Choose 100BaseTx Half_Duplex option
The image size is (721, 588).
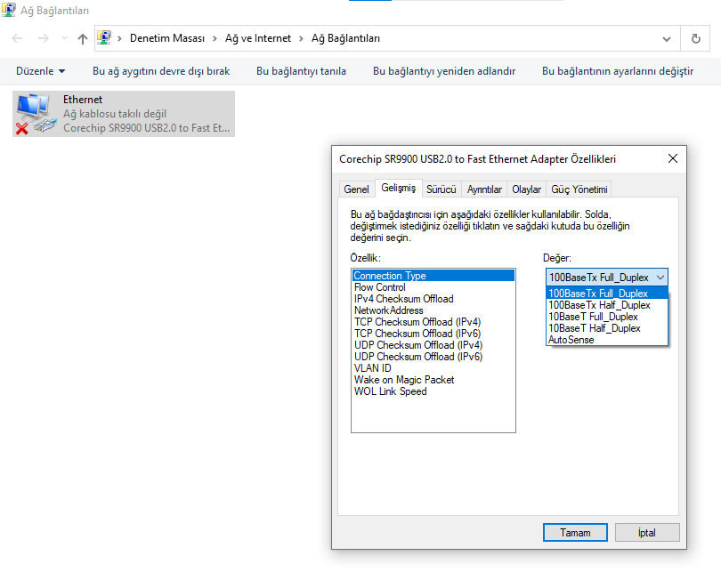[607, 305]
